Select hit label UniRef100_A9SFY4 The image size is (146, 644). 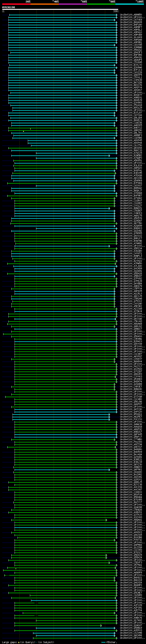pos(131,88)
